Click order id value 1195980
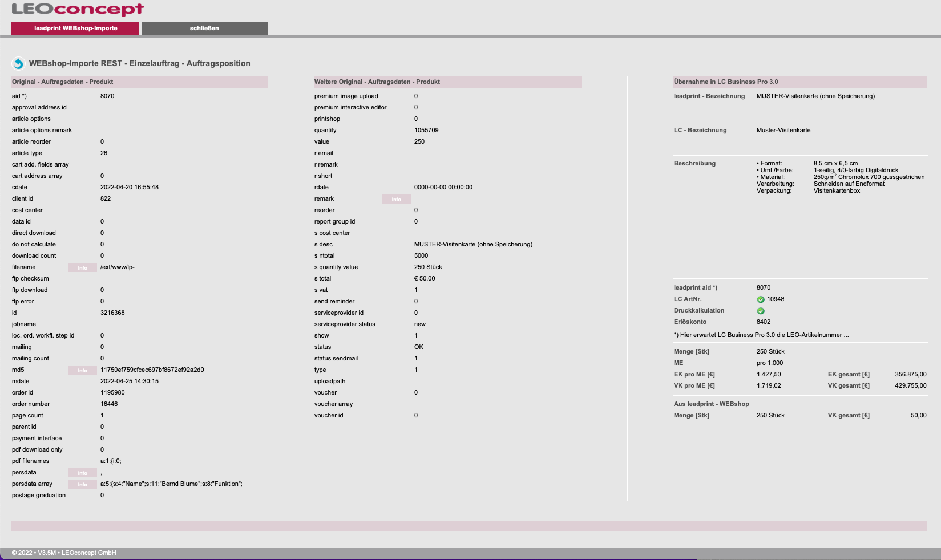The image size is (941, 560). (x=112, y=392)
